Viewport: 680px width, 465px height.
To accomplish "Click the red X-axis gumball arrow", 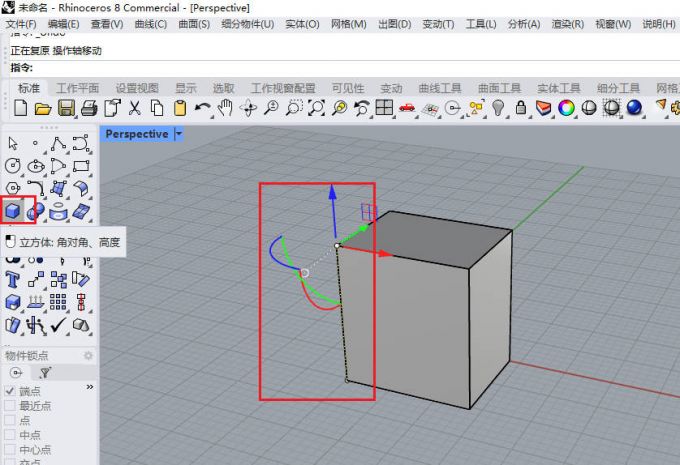I will coord(385,253).
